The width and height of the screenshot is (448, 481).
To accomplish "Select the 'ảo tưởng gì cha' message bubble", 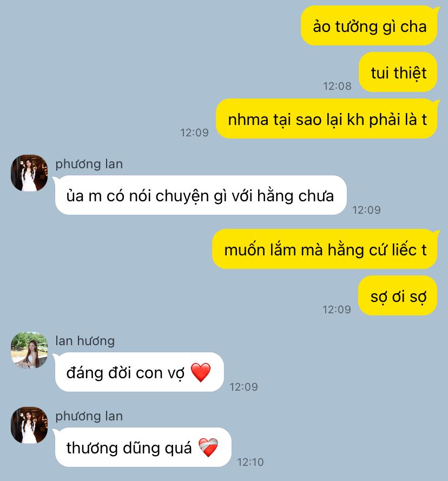I will click(x=369, y=26).
